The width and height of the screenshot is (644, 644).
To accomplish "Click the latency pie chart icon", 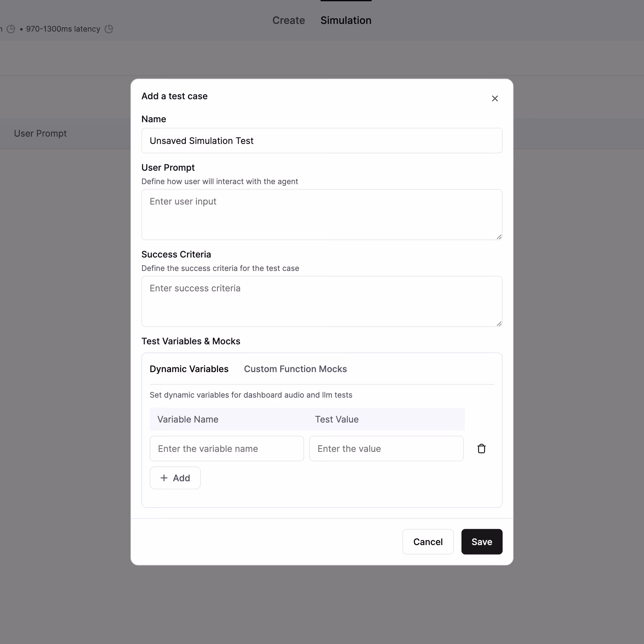I will [x=109, y=29].
